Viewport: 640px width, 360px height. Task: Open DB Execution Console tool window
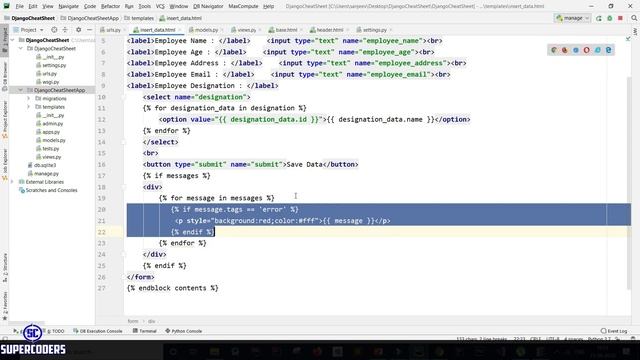point(98,331)
